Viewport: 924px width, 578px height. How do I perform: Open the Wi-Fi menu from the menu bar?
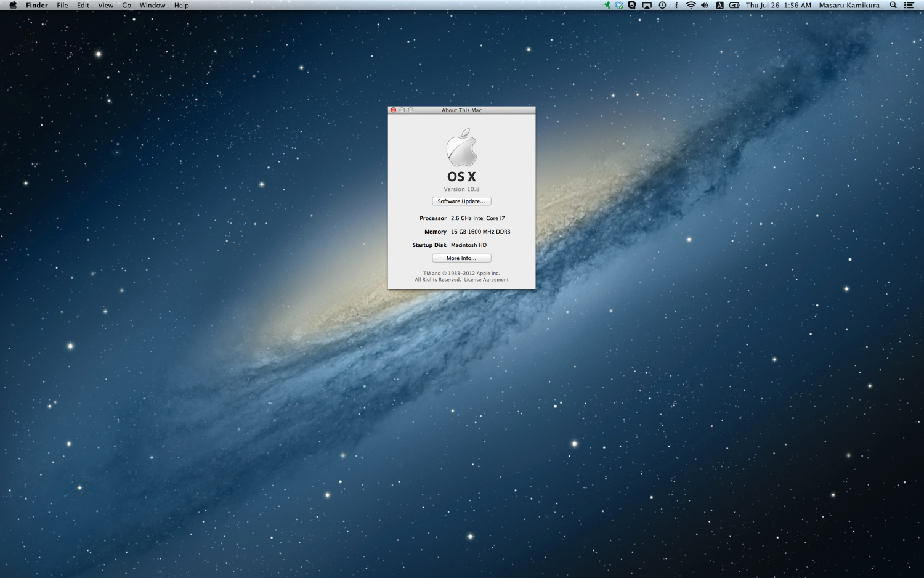coord(691,5)
